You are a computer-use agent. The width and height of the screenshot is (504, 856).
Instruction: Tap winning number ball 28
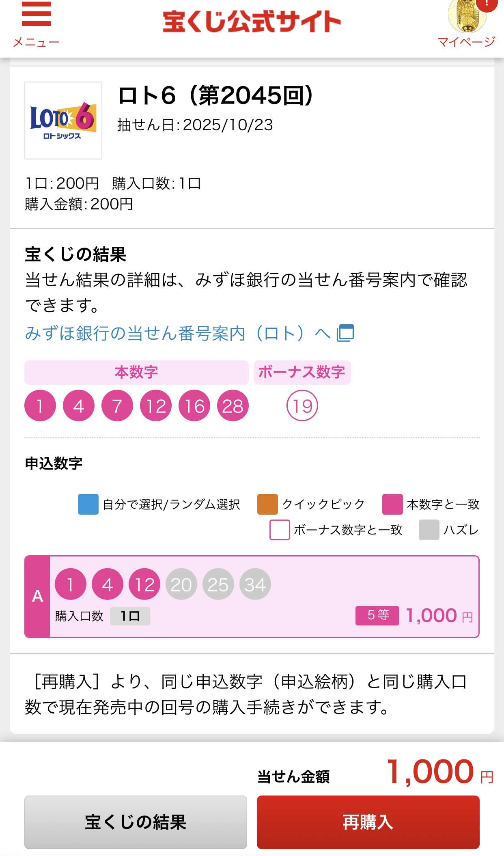(x=233, y=405)
